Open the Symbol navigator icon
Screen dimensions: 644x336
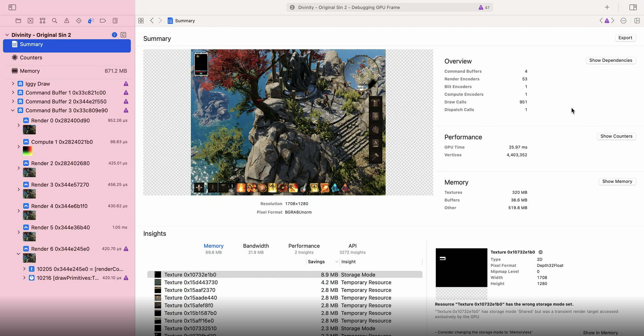tap(43, 21)
